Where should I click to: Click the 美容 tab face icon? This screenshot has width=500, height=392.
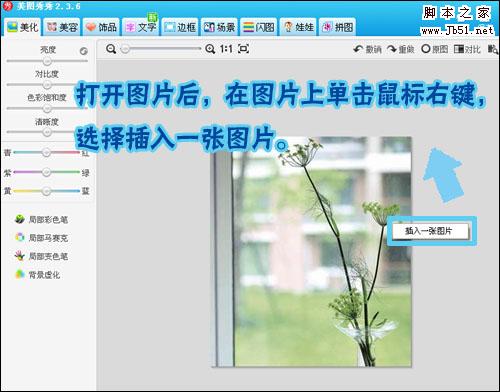[52, 27]
